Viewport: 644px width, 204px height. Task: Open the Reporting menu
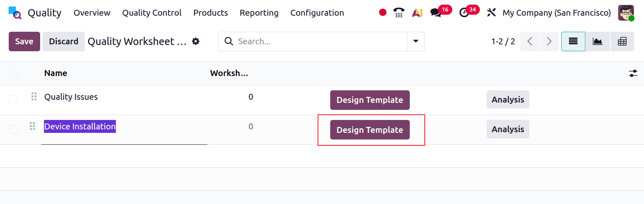coord(259,13)
